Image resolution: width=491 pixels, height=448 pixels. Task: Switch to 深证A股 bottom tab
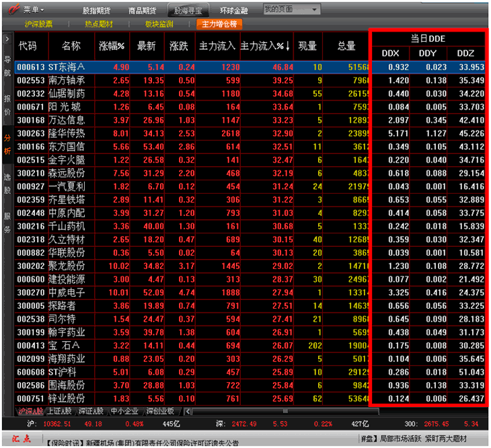point(91,411)
